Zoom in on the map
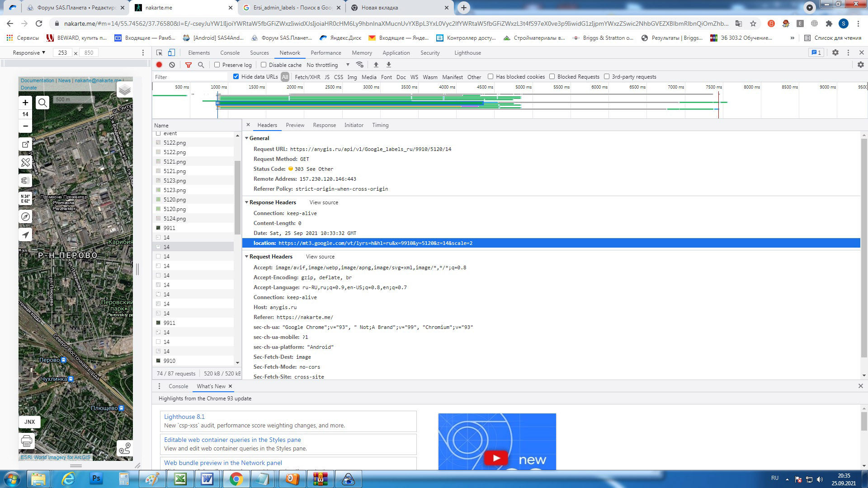This screenshot has height=488, width=868. coord(25,103)
